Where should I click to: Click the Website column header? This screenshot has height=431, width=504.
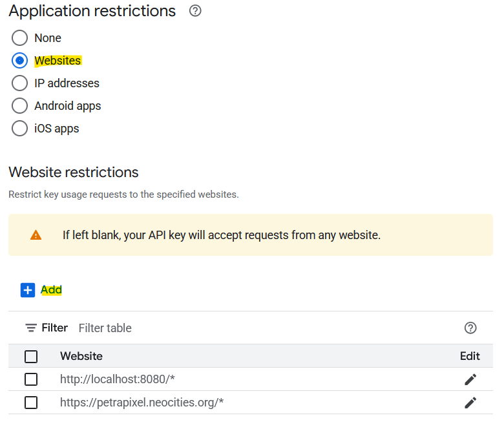(x=81, y=356)
